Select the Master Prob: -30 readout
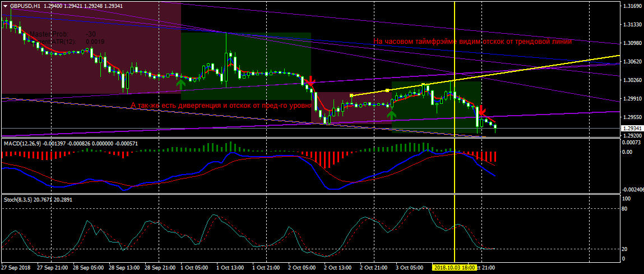Screen dimensions: 644x274 coord(62,35)
